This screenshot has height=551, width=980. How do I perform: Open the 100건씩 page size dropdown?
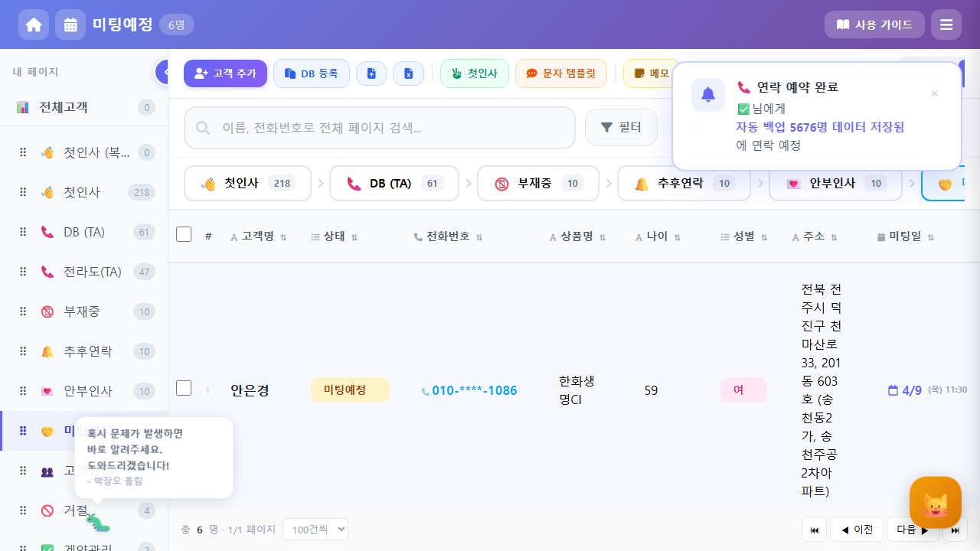(315, 529)
